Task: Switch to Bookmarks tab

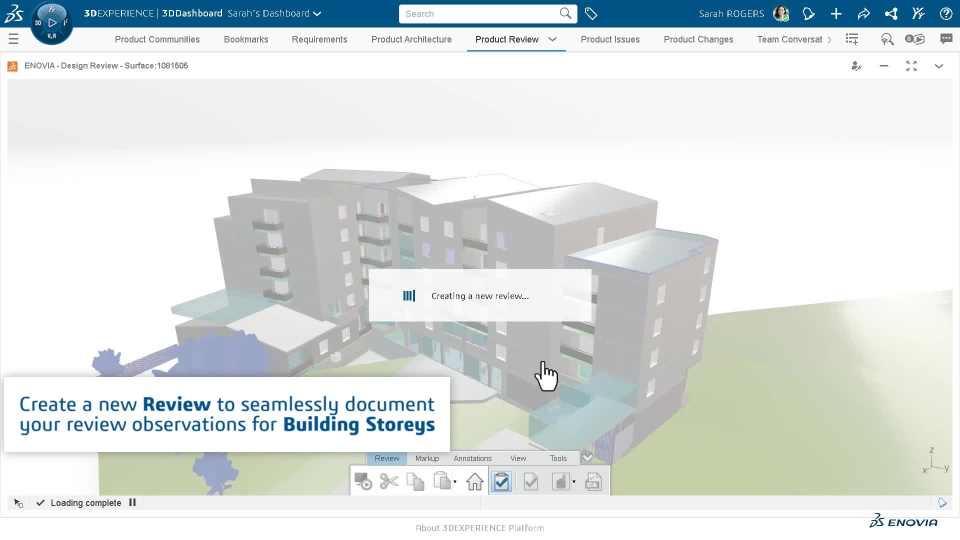Action: click(x=246, y=39)
